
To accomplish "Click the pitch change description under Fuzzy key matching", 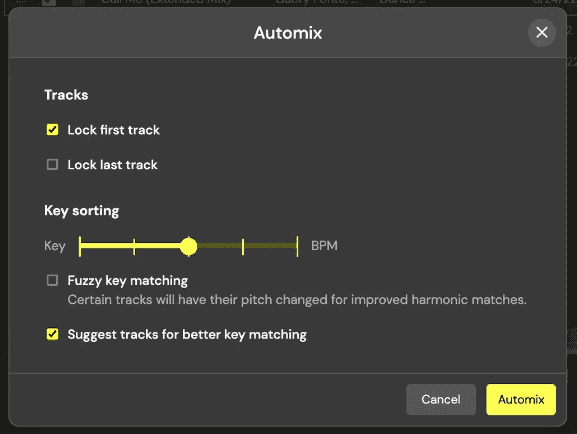I will click(297, 300).
